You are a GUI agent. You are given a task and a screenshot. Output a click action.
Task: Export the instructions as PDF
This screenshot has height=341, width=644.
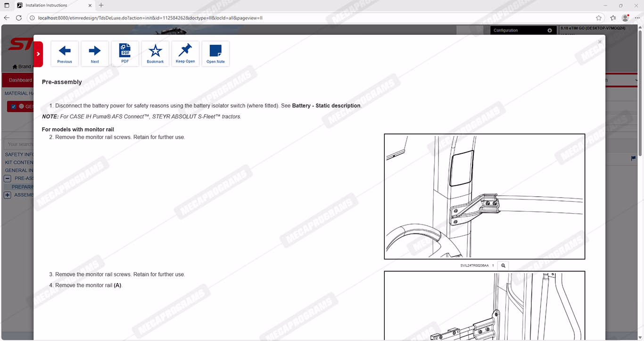pos(125,53)
